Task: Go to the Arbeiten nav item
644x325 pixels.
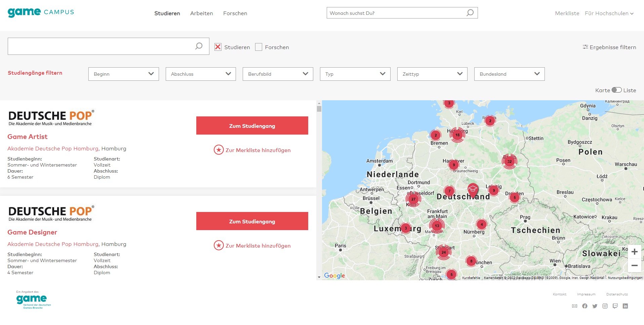Action: 202,13
